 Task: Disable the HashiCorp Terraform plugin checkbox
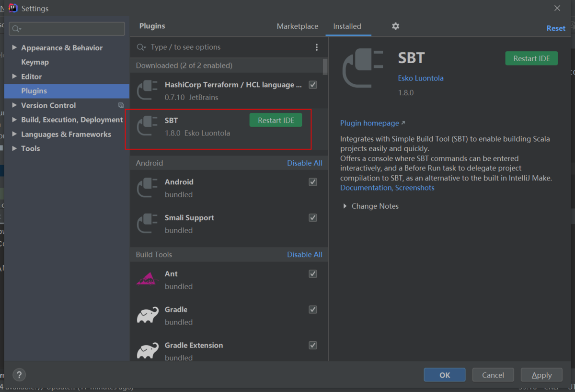[313, 85]
